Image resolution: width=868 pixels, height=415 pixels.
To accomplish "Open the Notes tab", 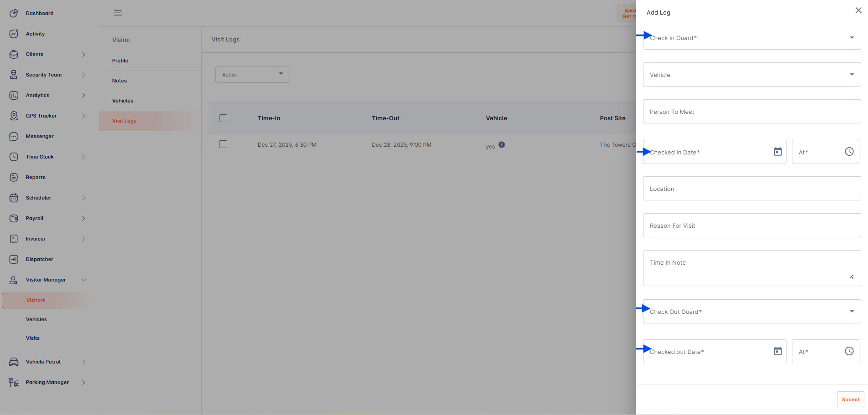I will [x=150, y=81].
